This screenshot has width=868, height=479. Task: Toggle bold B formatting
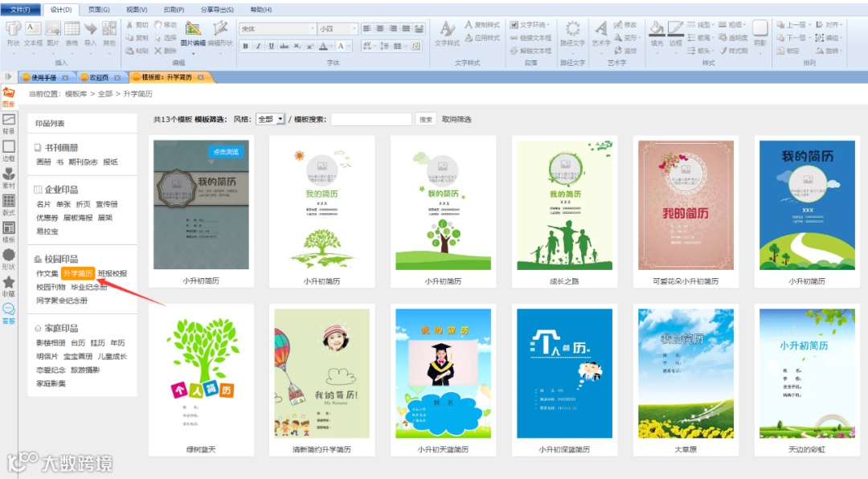tap(245, 46)
